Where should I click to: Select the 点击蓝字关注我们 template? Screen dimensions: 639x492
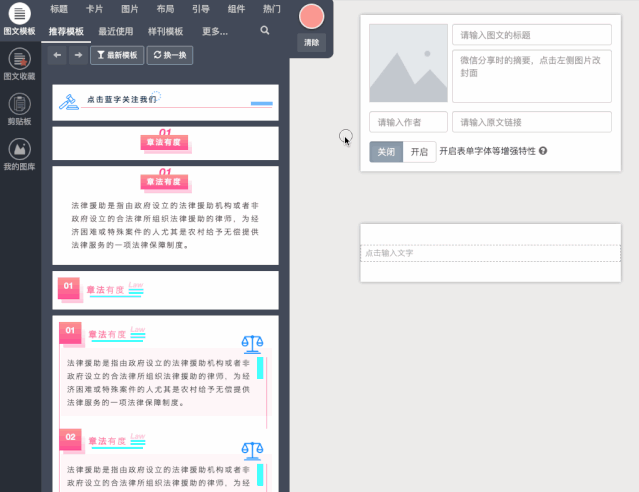pyautogui.click(x=165, y=103)
